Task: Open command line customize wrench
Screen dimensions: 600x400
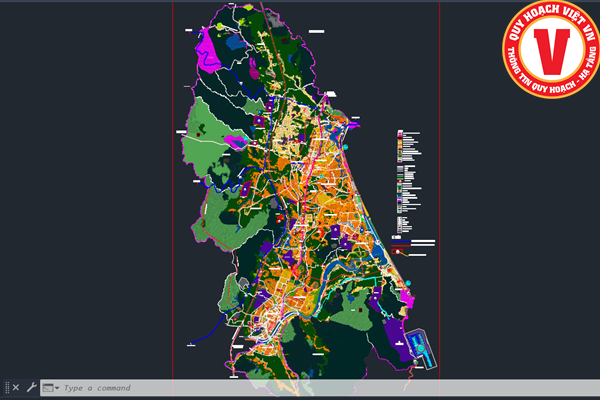Action: (31, 387)
